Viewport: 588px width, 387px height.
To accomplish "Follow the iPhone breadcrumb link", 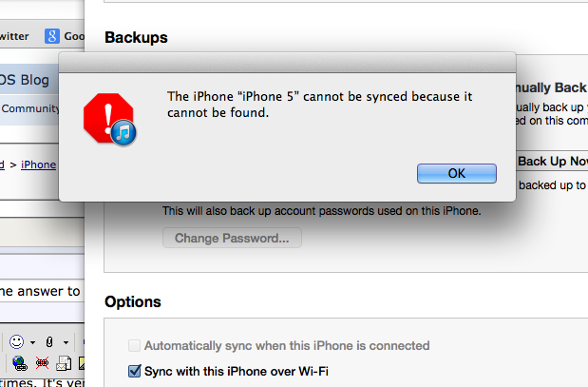I will 38,164.
